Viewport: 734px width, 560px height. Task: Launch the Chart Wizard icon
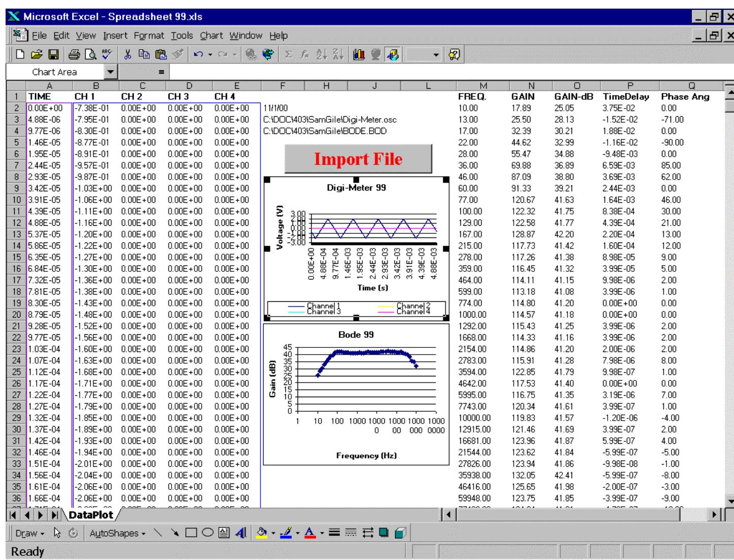click(x=358, y=53)
